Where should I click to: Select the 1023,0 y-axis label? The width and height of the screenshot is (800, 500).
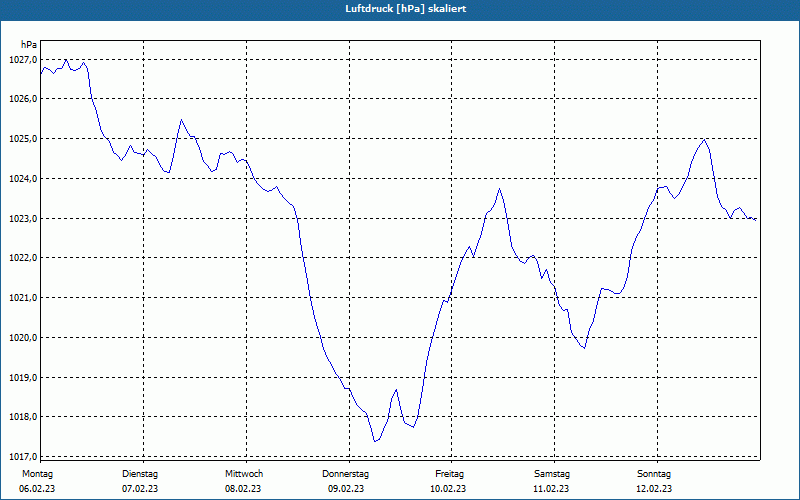pyautogui.click(x=23, y=218)
